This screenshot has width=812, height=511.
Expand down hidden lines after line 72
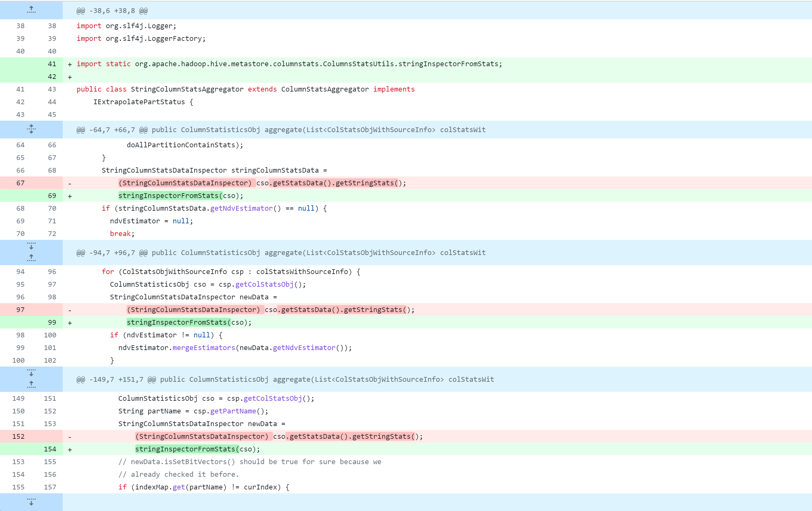[31, 246]
